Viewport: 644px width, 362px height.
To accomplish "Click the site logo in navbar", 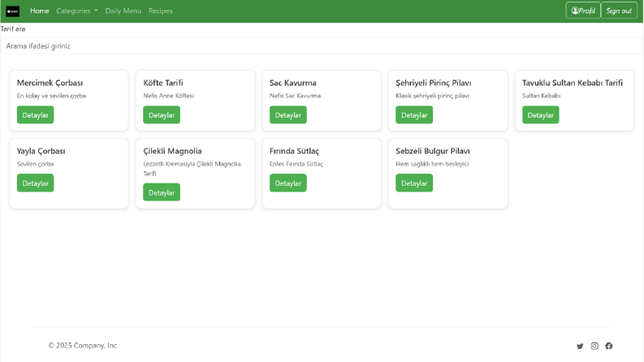I will 13,11.
